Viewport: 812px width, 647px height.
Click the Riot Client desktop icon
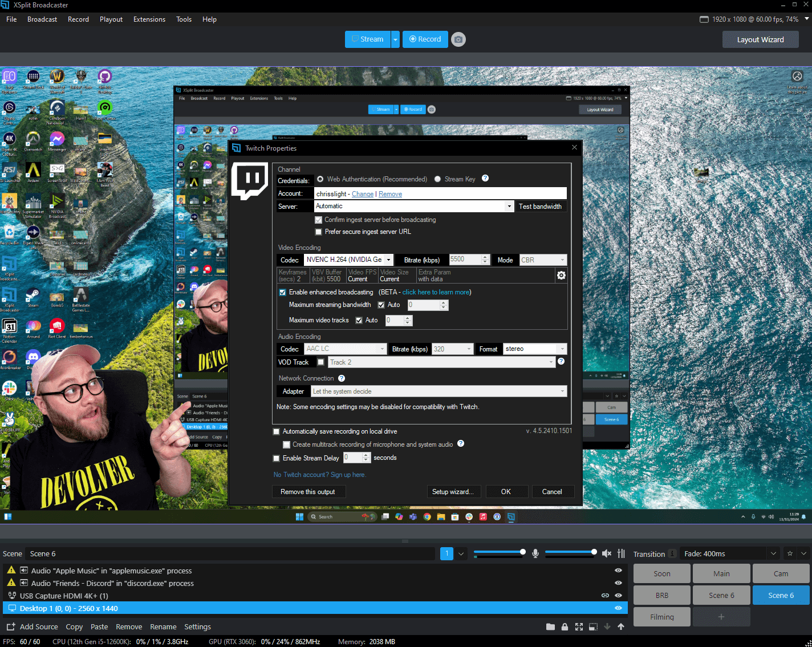pos(57,328)
